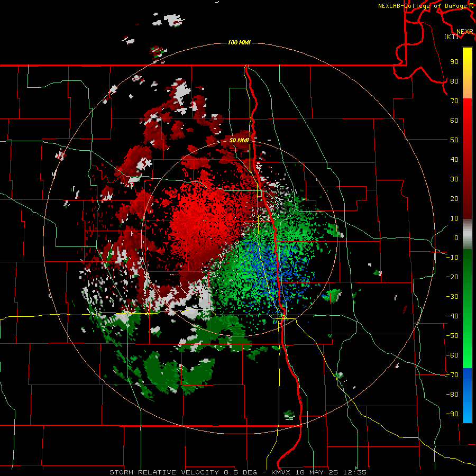Click the positive 20 label on velocity scale
Image resolution: width=476 pixels, height=476 pixels.
tap(454, 199)
